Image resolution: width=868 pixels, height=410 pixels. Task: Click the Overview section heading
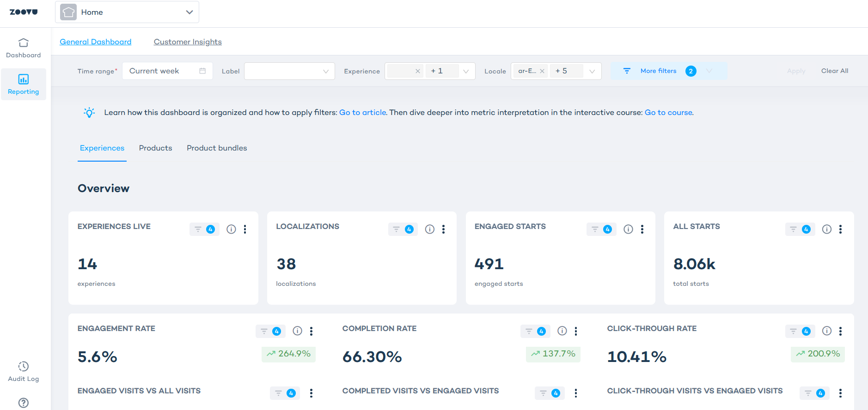[x=104, y=188]
